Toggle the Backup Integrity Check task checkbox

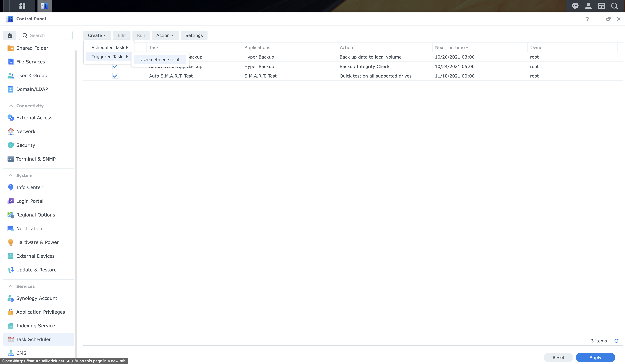coord(115,66)
